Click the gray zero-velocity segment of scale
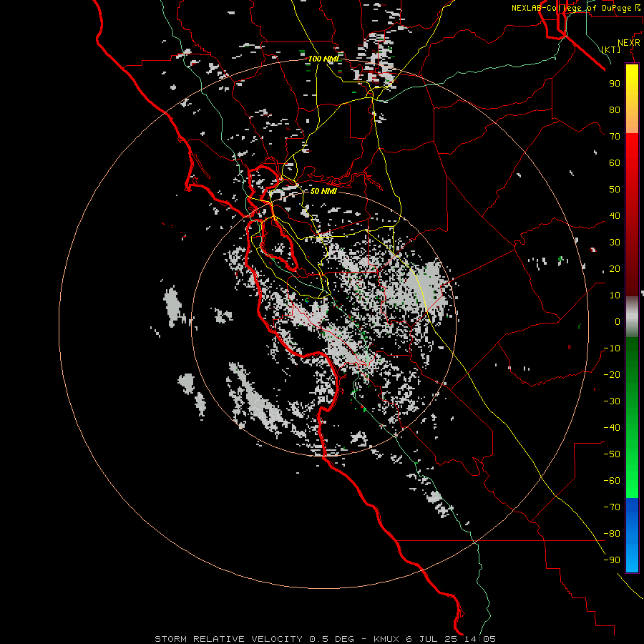The width and height of the screenshot is (644, 644). coord(632,317)
